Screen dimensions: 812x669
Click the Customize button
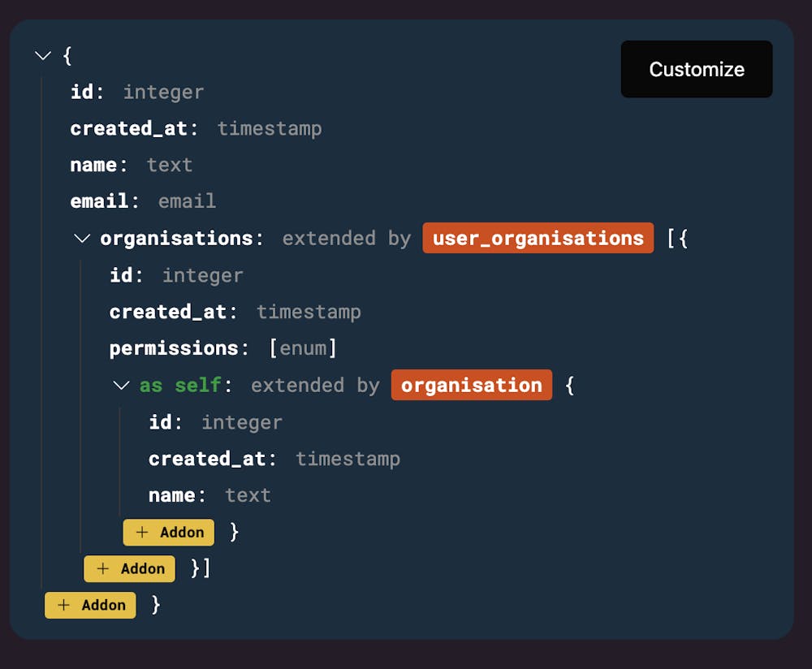[x=696, y=69]
